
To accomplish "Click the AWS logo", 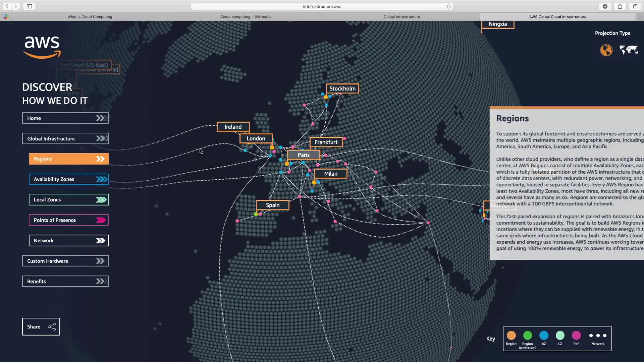I will click(42, 47).
